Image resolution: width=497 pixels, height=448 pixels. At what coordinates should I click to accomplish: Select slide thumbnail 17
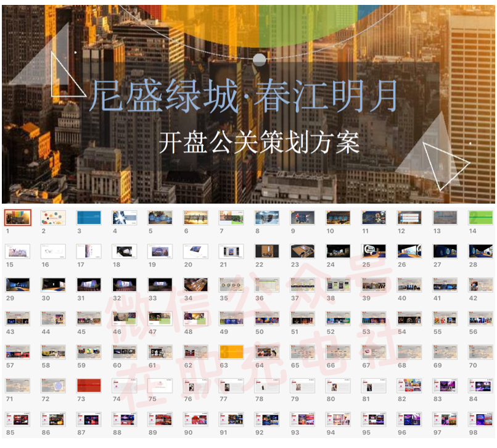[89, 251]
